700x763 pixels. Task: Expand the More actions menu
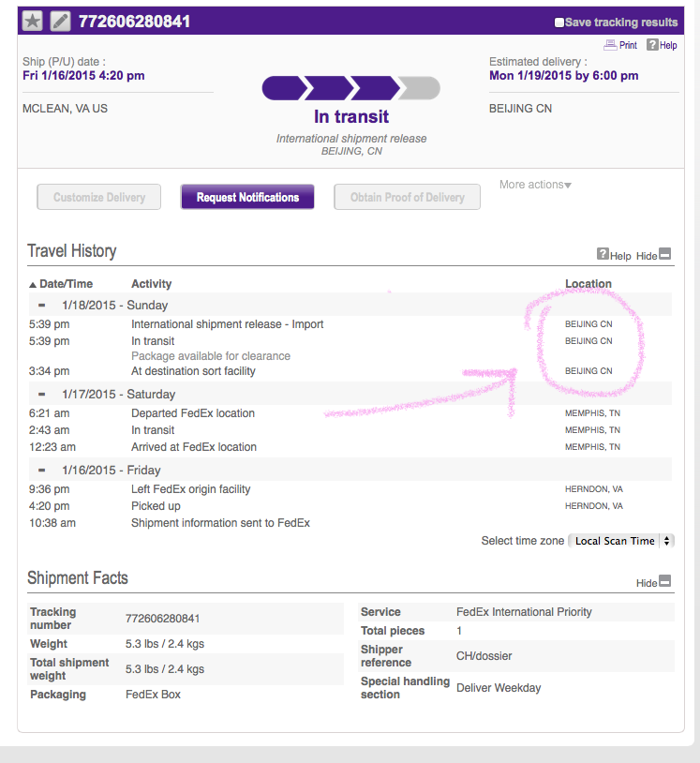tap(535, 185)
